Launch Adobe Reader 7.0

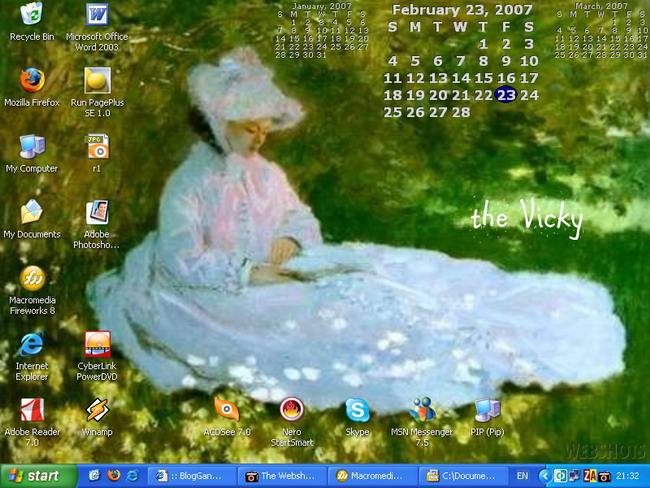(32, 422)
